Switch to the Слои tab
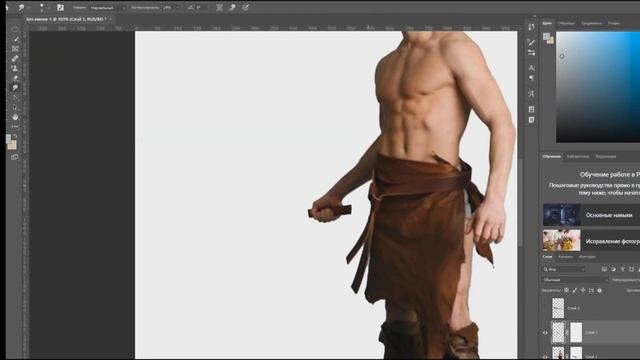 point(547,257)
